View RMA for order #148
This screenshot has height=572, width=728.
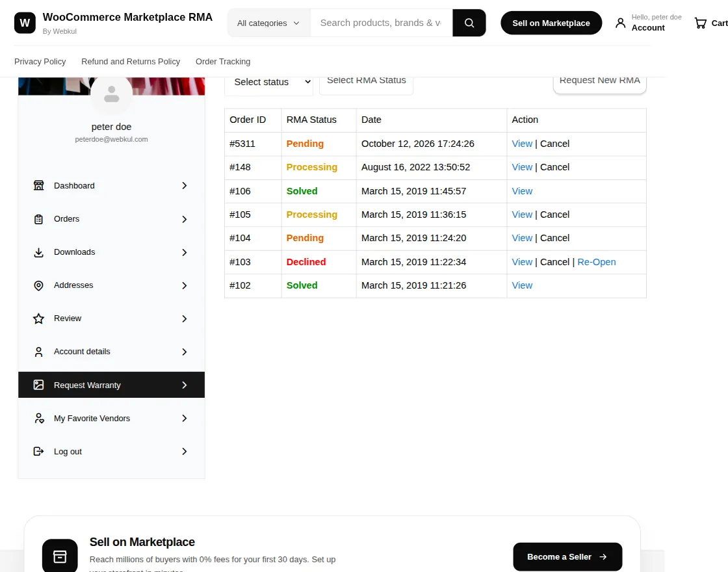tap(522, 167)
